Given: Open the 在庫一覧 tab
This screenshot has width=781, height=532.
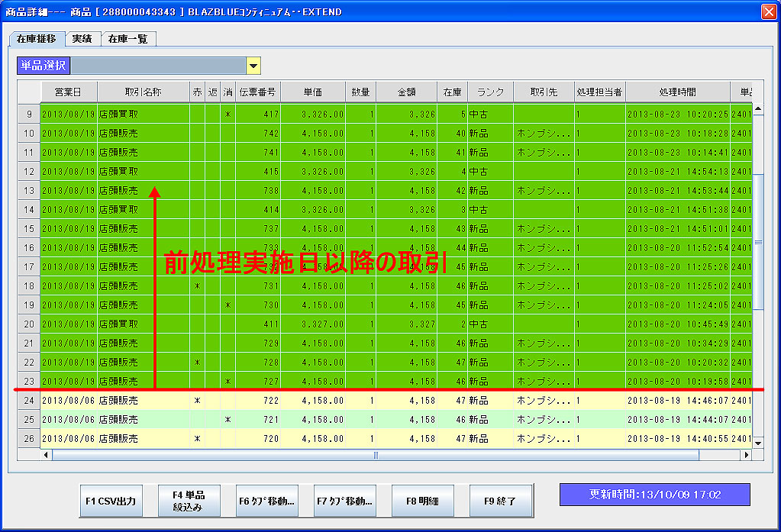Looking at the screenshot, I should point(127,39).
